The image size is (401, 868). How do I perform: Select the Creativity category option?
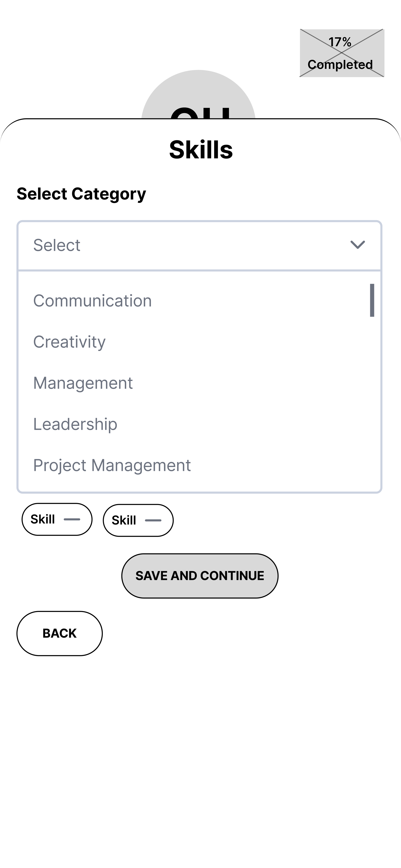69,342
